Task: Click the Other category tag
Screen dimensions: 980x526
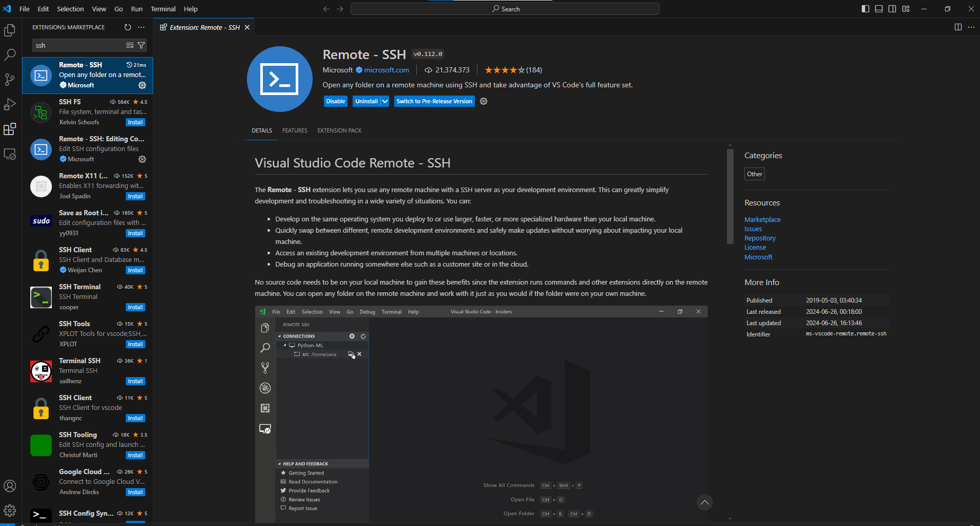Action: click(755, 174)
